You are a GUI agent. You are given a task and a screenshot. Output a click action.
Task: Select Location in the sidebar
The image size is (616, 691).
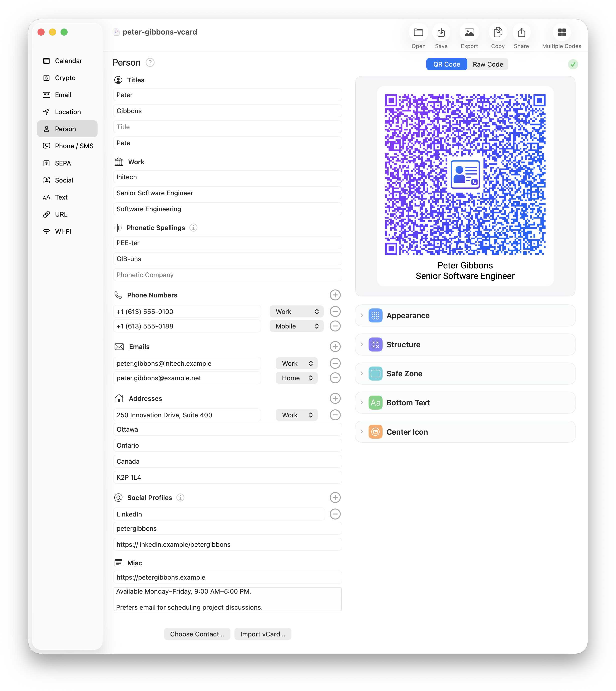67,112
